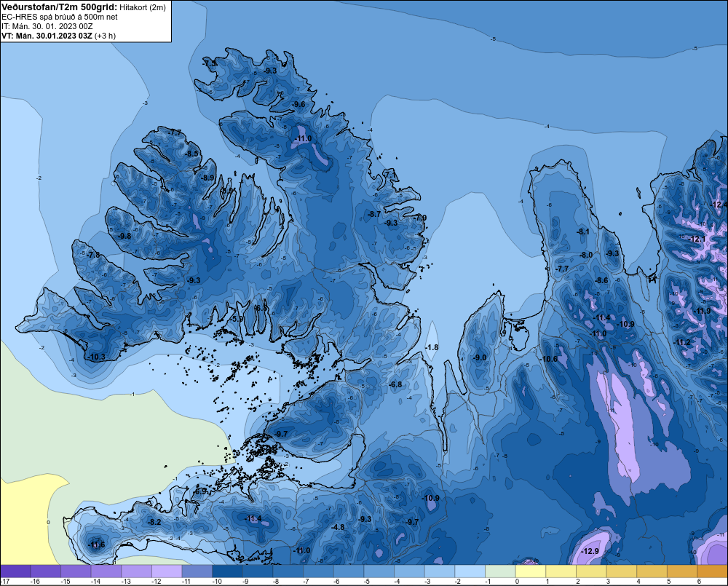
Task: Pick the pale green legend swatch between -1 and 0
Action: [x=501, y=571]
